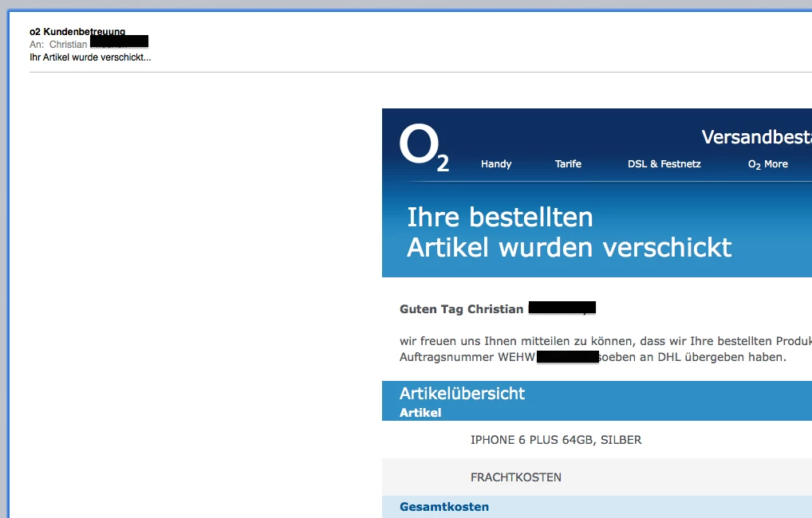812x518 pixels.
Task: Open the Tarife navigation link
Action: pos(568,164)
